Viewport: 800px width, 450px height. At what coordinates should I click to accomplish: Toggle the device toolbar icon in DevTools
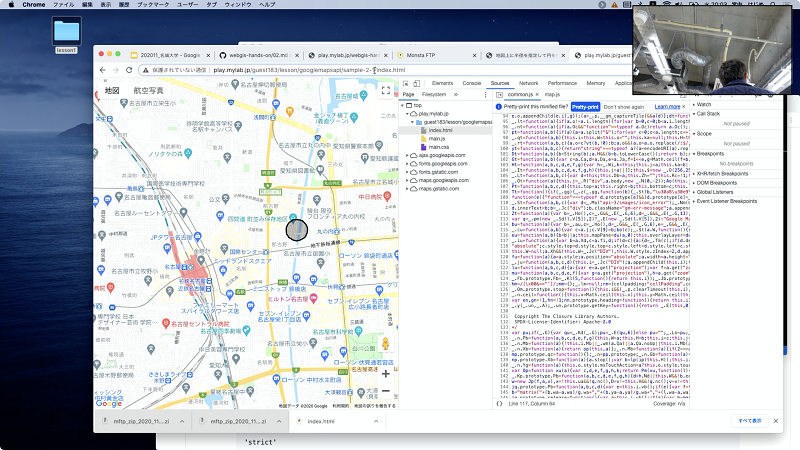(x=417, y=83)
